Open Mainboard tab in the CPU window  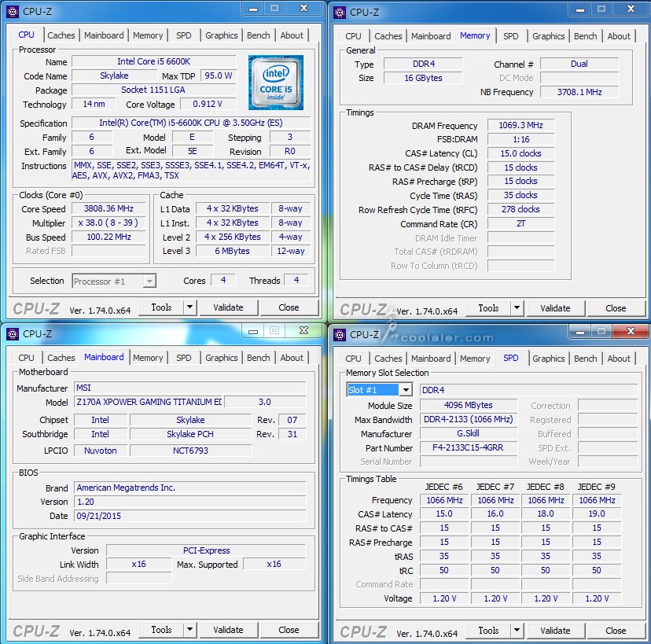tap(104, 35)
